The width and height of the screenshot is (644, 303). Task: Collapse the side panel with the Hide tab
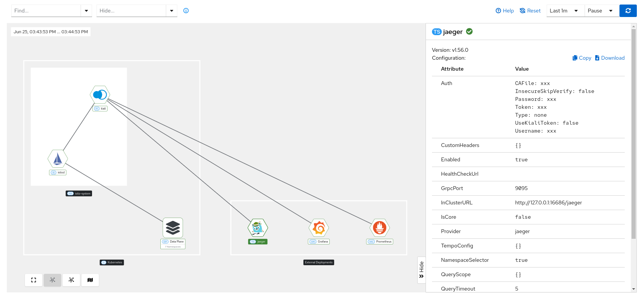click(421, 270)
